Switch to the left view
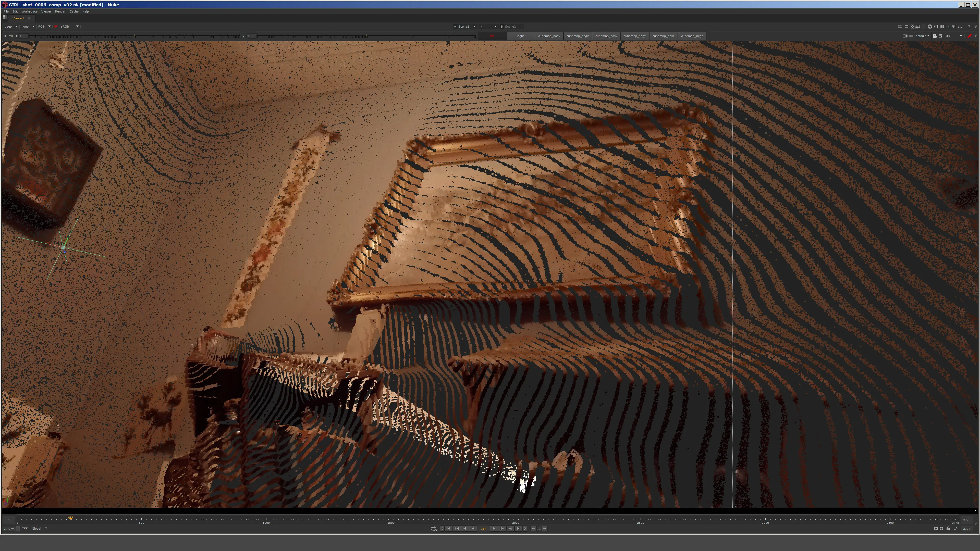Image resolution: width=980 pixels, height=551 pixels. (492, 36)
